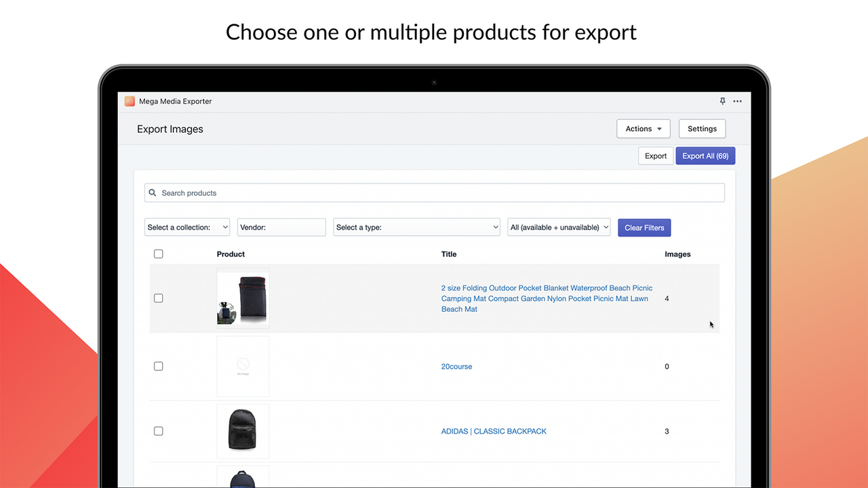Open the 20course product link
The width and height of the screenshot is (868, 488).
pos(456,366)
